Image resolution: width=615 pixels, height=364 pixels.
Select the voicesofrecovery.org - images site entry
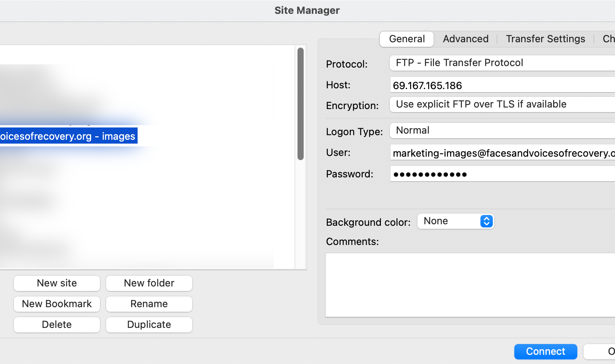click(68, 136)
